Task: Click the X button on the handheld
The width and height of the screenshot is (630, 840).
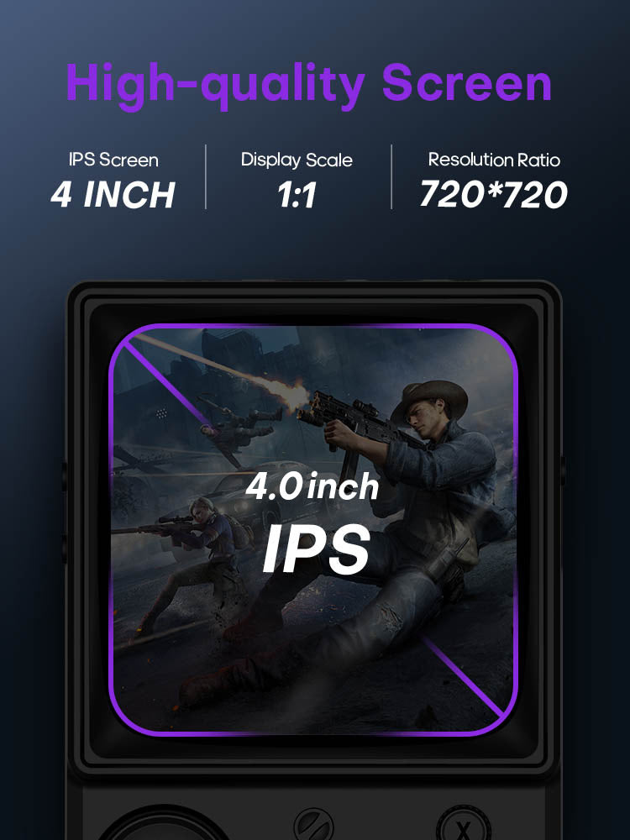Action: click(x=464, y=826)
